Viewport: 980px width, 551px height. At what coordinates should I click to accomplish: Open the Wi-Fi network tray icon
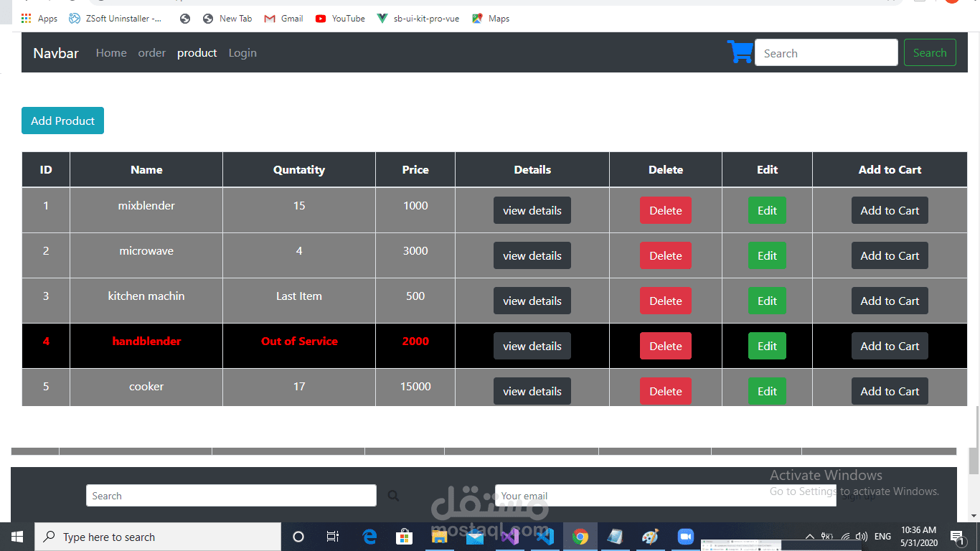click(x=845, y=537)
